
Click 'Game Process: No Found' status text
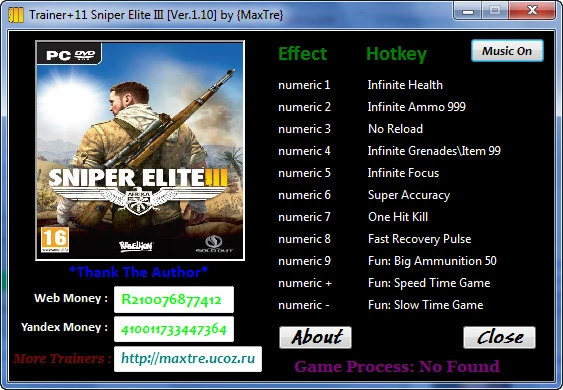coord(397,367)
